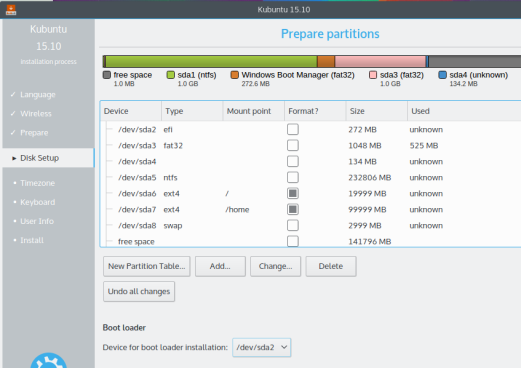Select the free space row in table
521x368 pixels.
point(311,241)
